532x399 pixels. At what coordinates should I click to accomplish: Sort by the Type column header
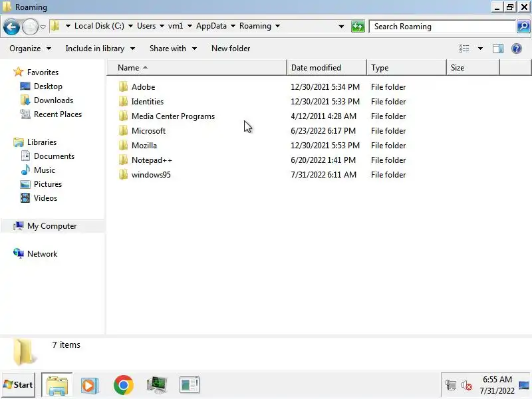point(406,68)
